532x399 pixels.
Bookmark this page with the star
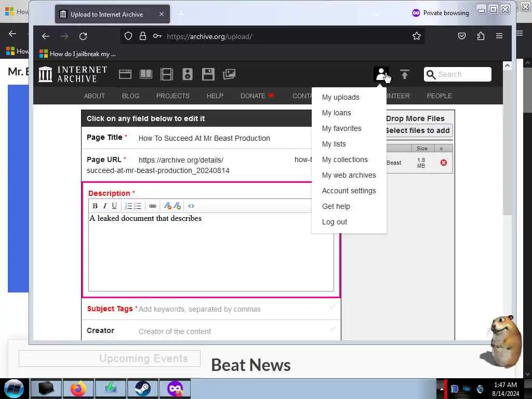pyautogui.click(x=417, y=36)
